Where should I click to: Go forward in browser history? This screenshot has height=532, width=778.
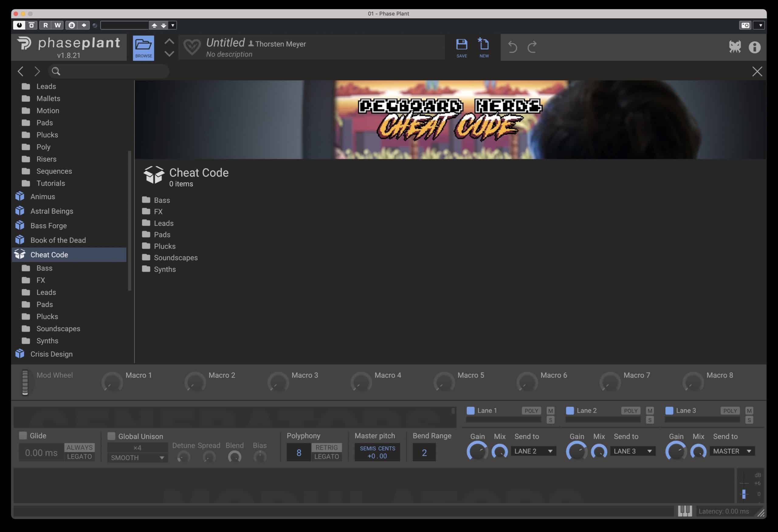37,71
